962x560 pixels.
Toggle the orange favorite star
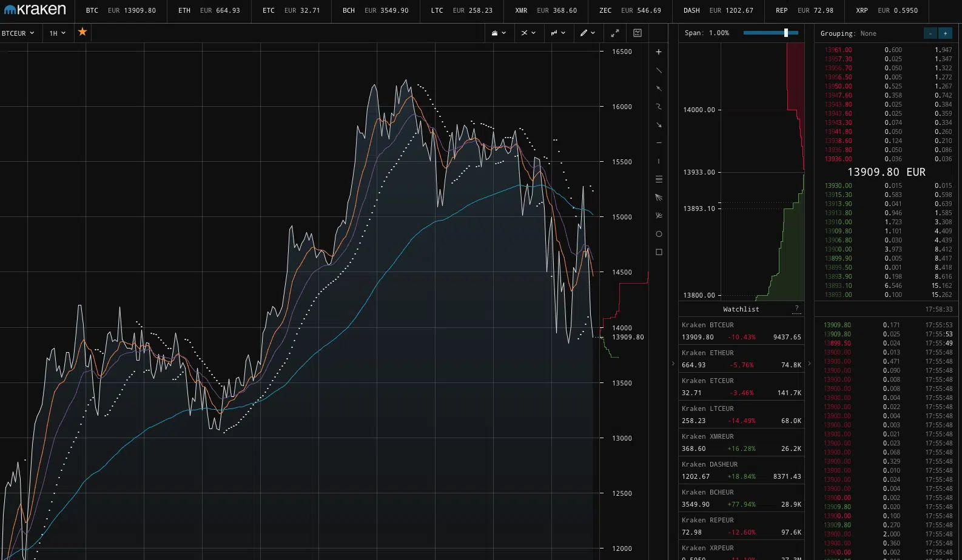pyautogui.click(x=82, y=32)
